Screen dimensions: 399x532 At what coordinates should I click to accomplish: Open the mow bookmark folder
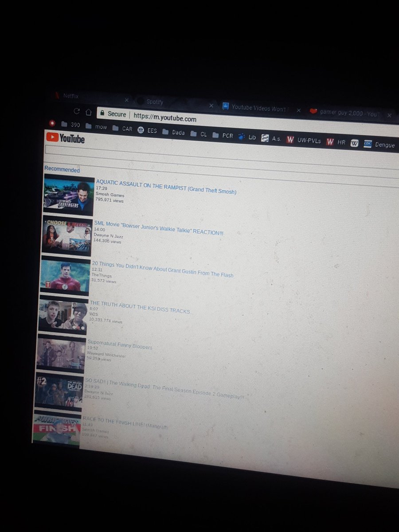pos(96,127)
